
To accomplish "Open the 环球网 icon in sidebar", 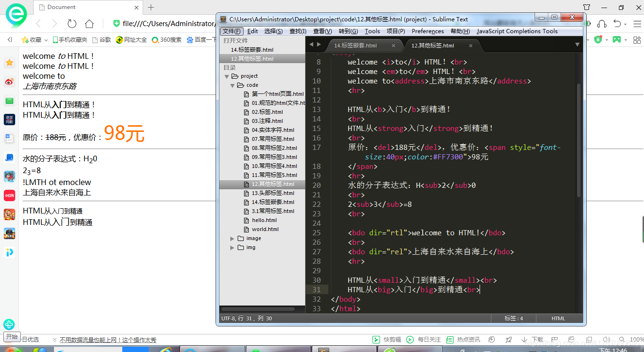I will (9, 120).
